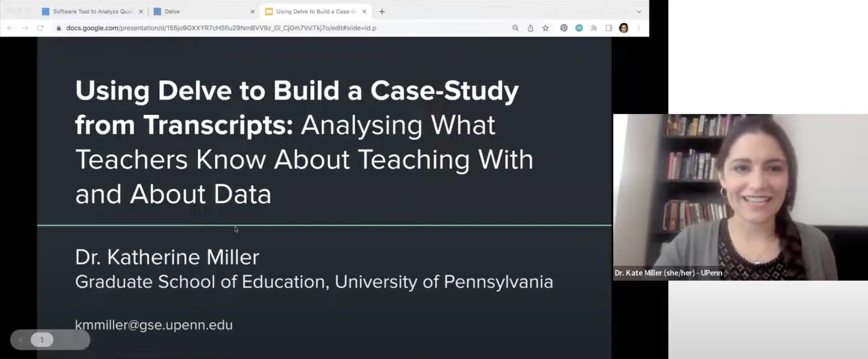Close the Using Delve to Build tab
The image size is (868, 359).
click(364, 11)
